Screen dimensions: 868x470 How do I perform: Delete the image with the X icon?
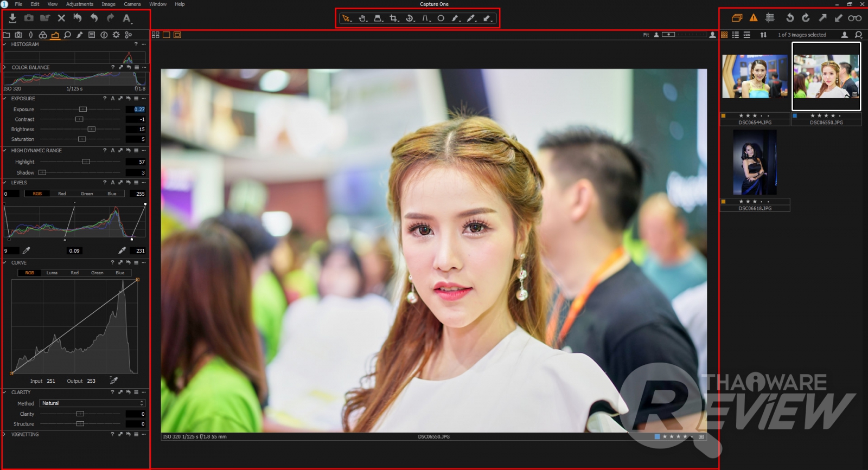[61, 18]
